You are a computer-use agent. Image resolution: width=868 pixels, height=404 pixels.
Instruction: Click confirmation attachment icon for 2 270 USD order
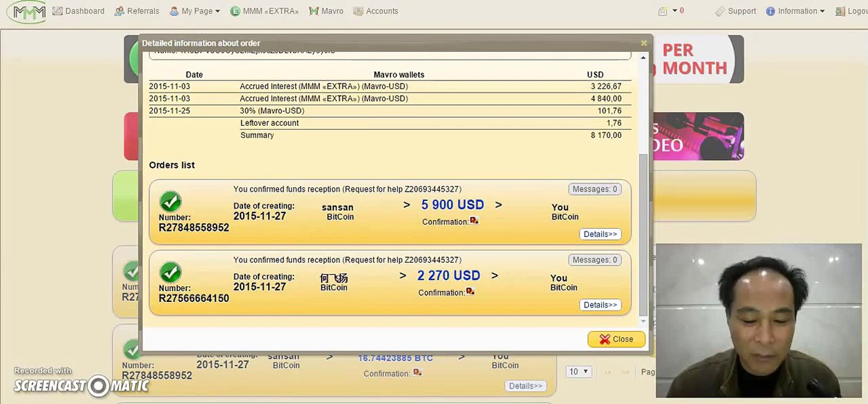[x=470, y=291]
